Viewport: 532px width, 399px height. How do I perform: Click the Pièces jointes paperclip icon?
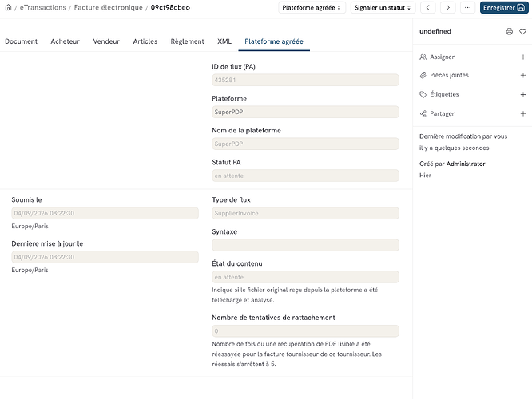click(423, 75)
